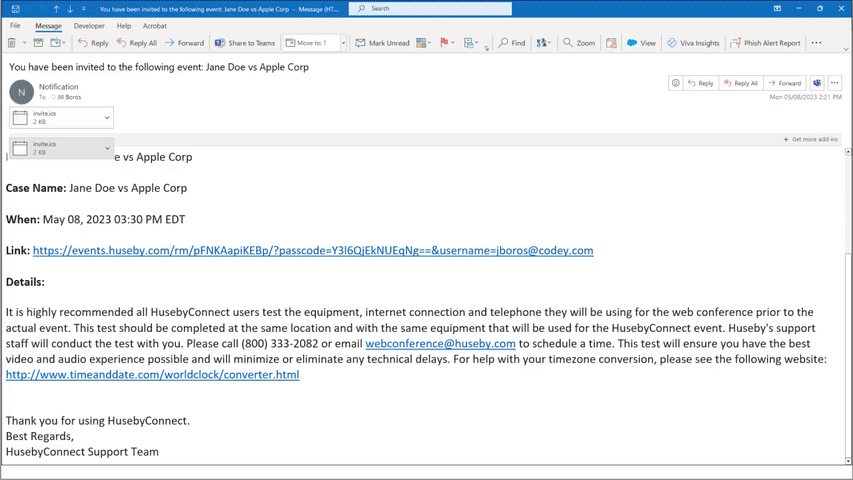The height and width of the screenshot is (480, 853).
Task: Select the Developer ribbon tab
Action: pos(89,26)
